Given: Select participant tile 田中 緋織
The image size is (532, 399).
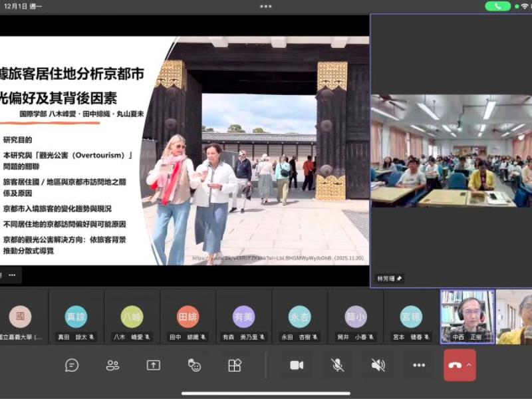Looking at the screenshot, I should (x=188, y=317).
